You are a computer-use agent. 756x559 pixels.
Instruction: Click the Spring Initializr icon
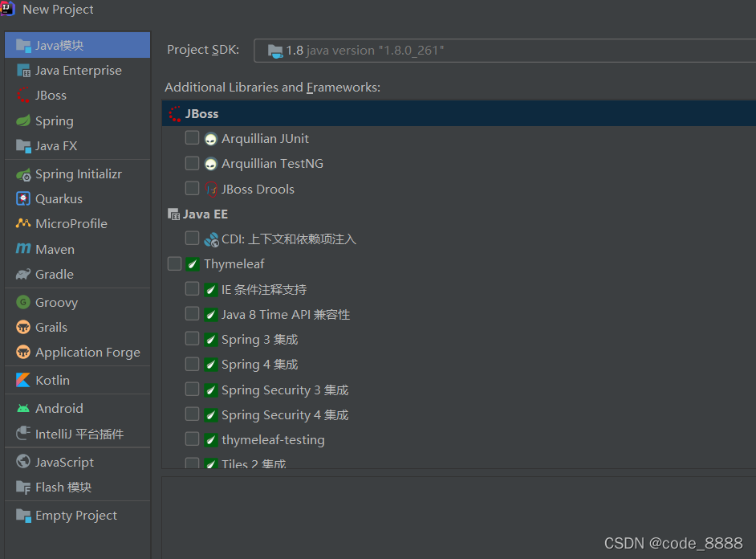[23, 174]
